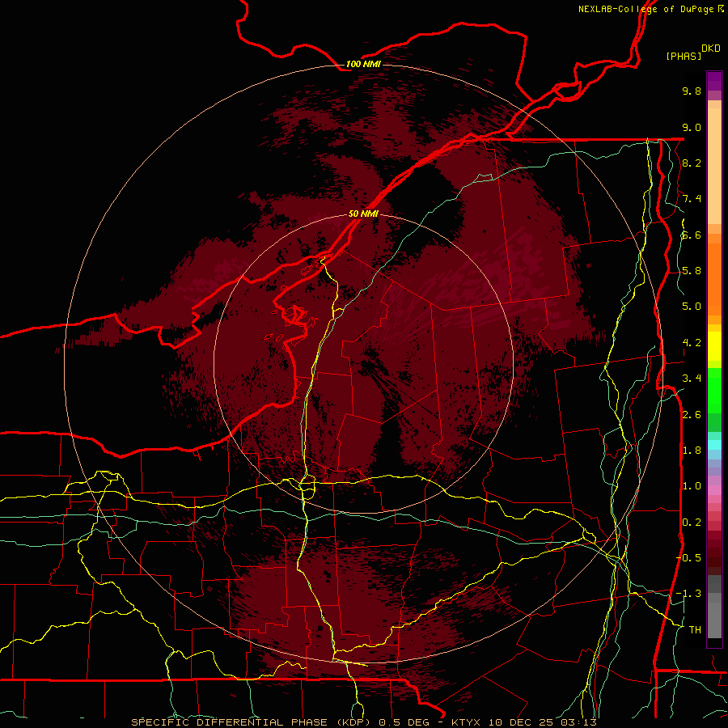Click the TH threshold legend label
The image size is (728, 728).
[x=695, y=629]
